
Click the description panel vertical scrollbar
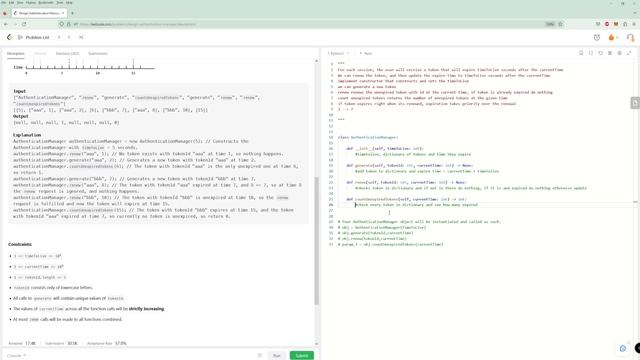pyautogui.click(x=316, y=241)
